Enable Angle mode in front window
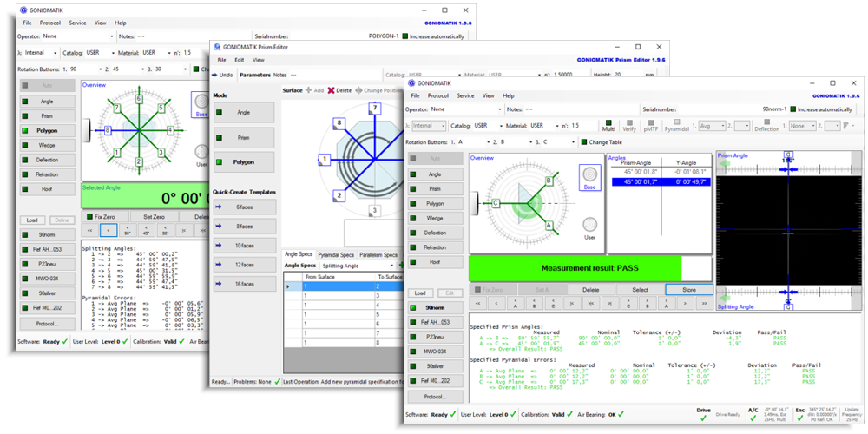 pos(435,174)
